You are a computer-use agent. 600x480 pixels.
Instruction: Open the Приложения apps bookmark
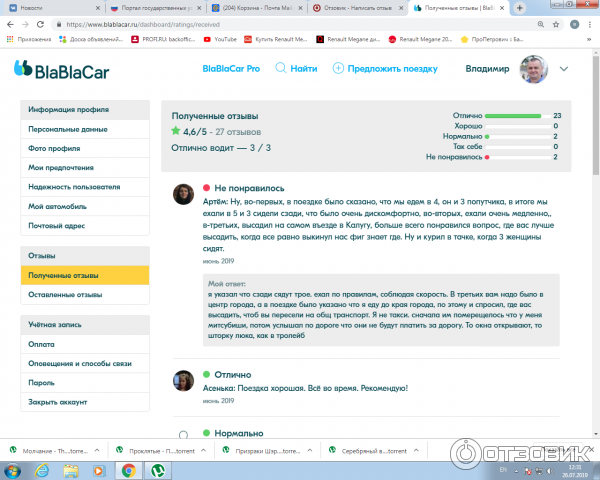click(x=31, y=39)
